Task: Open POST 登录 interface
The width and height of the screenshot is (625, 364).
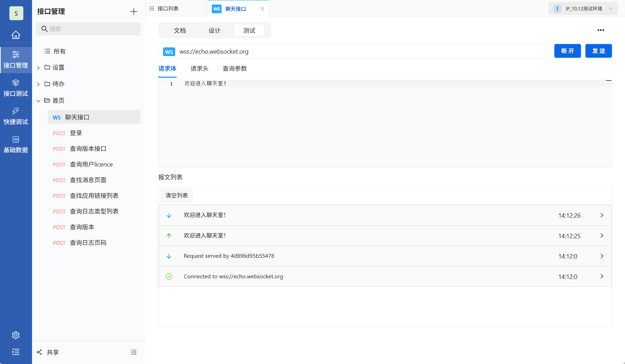Action: click(x=94, y=133)
